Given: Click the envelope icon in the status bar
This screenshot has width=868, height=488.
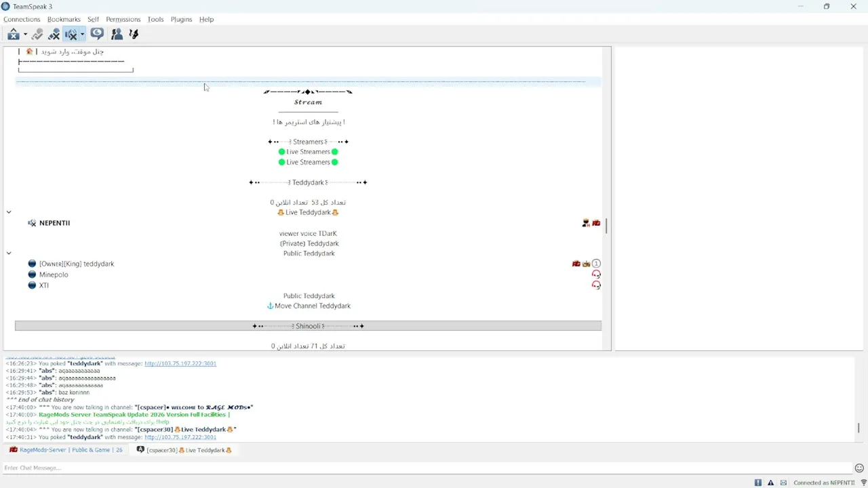Looking at the screenshot, I should click(784, 483).
